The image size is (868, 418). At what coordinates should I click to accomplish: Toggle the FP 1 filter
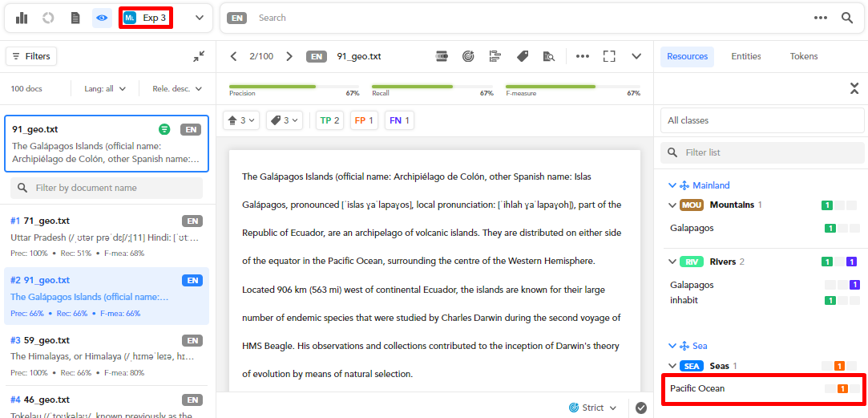tap(365, 120)
